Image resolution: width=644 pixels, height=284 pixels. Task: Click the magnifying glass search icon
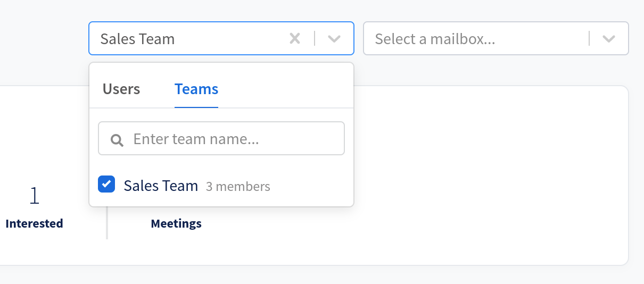117,140
